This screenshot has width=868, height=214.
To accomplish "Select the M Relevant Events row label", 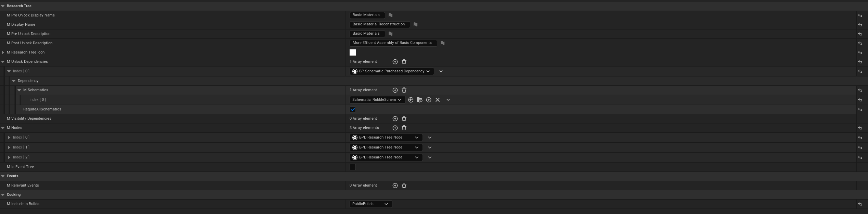I will 23,186.
